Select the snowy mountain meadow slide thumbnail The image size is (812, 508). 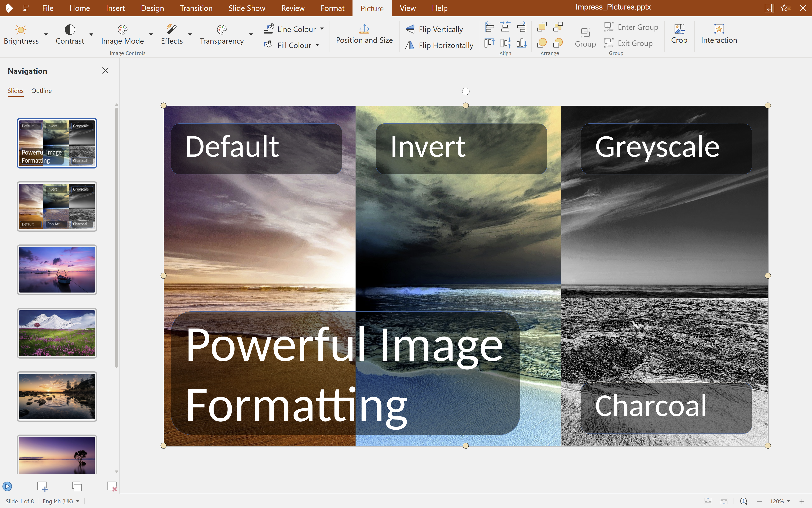coord(57,333)
